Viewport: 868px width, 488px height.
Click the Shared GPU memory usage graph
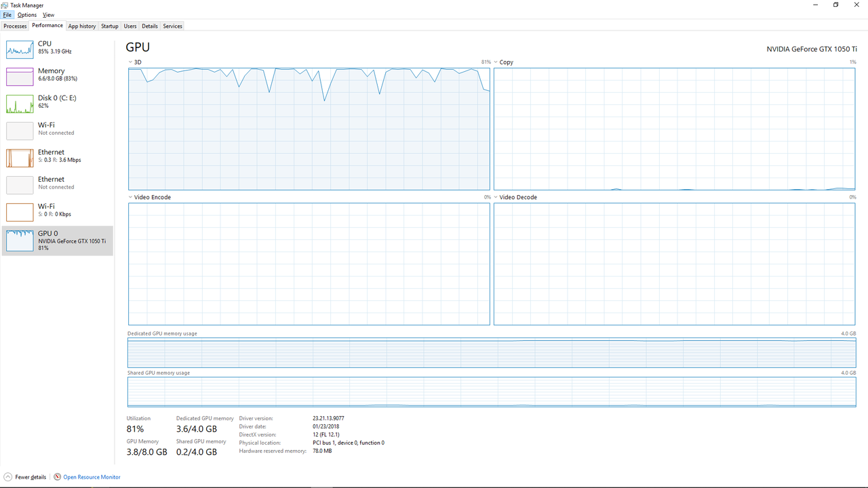492,392
